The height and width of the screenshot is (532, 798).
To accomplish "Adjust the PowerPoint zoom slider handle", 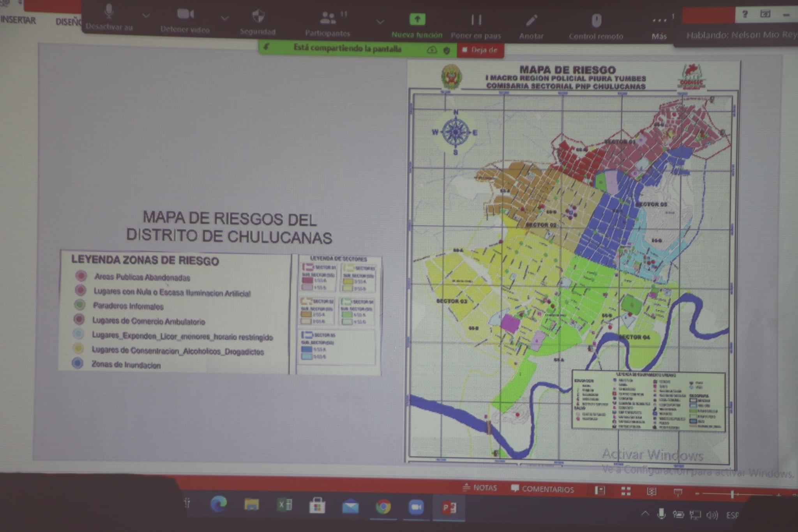I will tap(732, 494).
